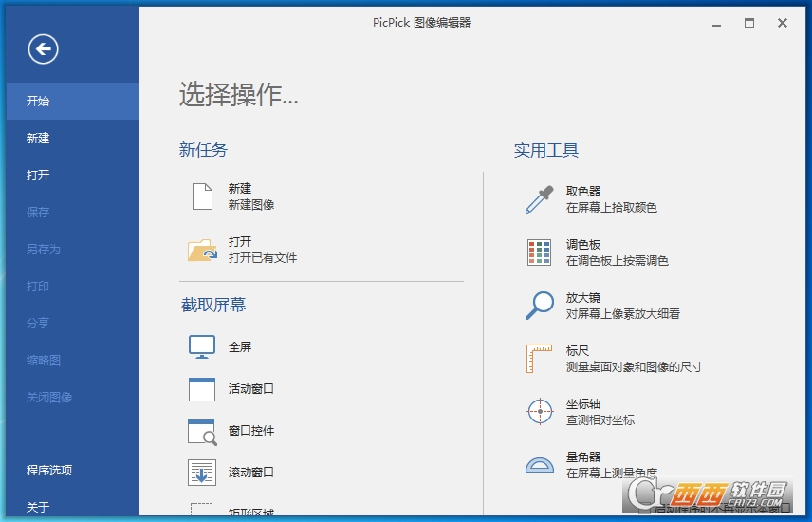Click 查测相对坐标 text
Viewport: 812px width, 522px height.
[600, 420]
